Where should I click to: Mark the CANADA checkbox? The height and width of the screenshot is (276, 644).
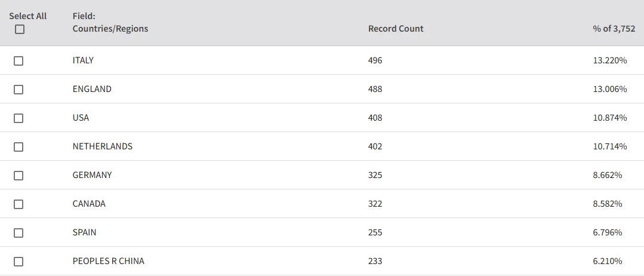(x=19, y=204)
